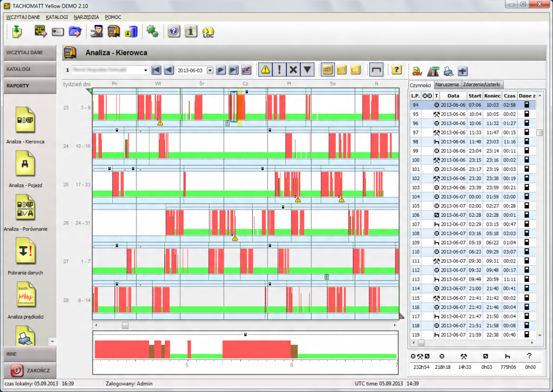Toggle the exclamation mark filter button

click(280, 70)
